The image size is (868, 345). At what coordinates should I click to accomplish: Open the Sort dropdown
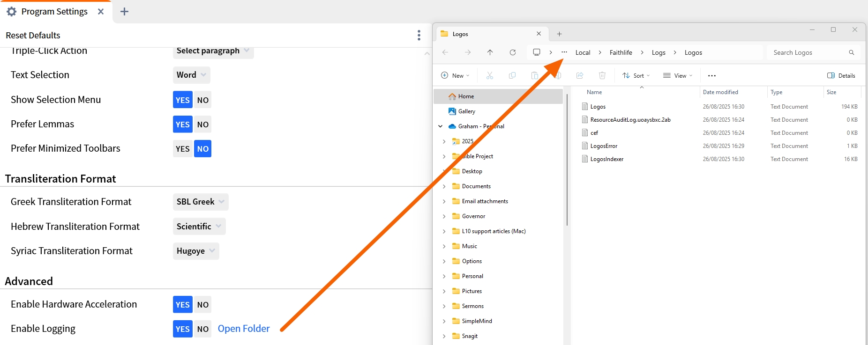[636, 75]
